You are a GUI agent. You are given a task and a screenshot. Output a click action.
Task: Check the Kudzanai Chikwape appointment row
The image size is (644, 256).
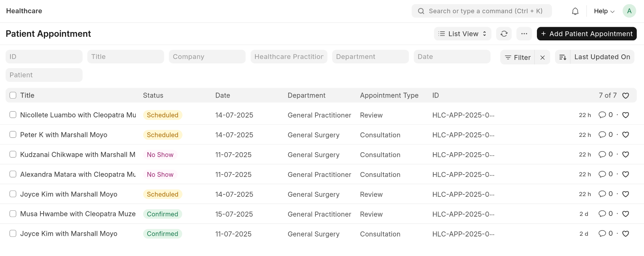(x=13, y=154)
